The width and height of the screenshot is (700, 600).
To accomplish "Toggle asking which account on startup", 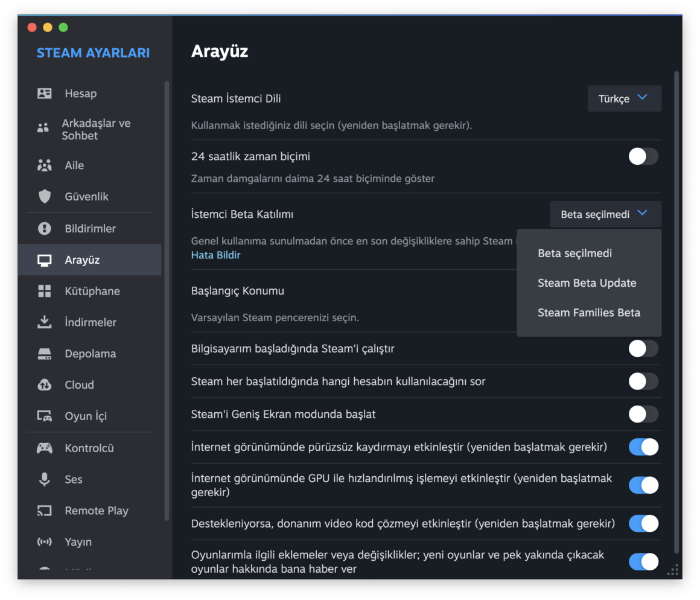I will tap(643, 381).
